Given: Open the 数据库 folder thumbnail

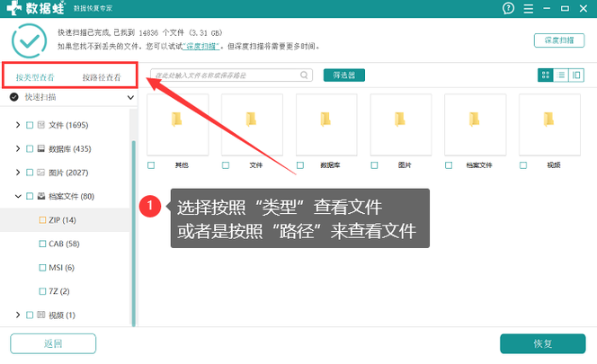Looking at the screenshot, I should coord(326,125).
